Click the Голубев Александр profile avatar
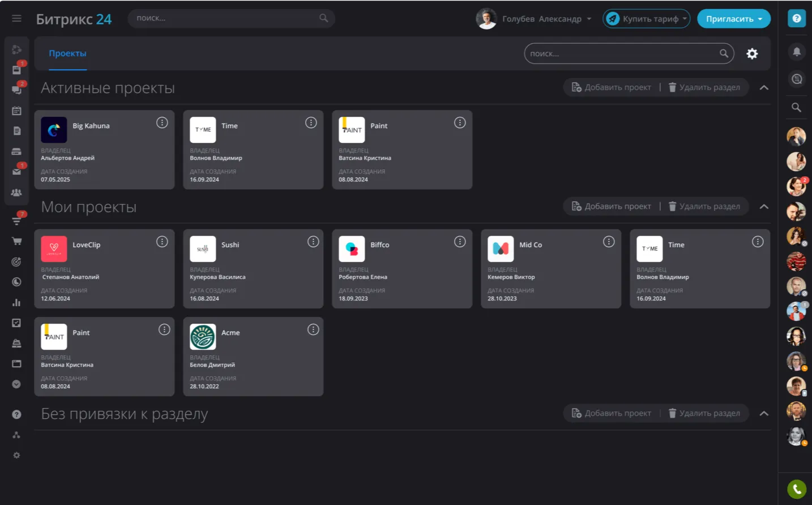Viewport: 812px width, 505px height. point(486,19)
